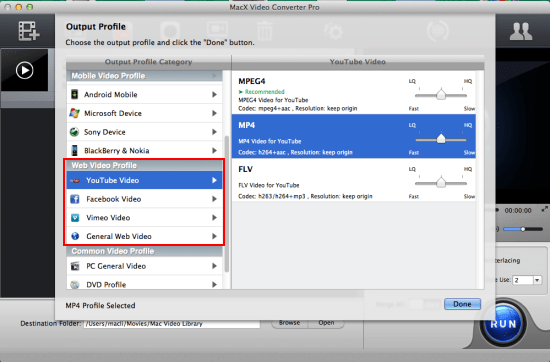Open the CPU Core Use dropdown
Screen dimensions: 550x362
pyautogui.click(x=537, y=280)
